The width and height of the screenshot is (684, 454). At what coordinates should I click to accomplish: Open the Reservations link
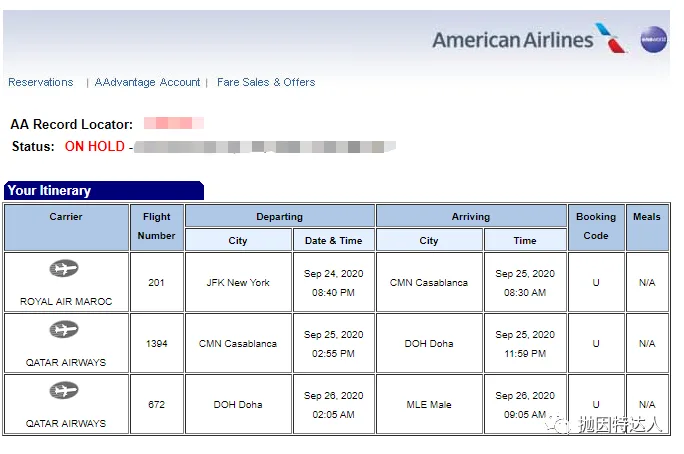click(41, 82)
